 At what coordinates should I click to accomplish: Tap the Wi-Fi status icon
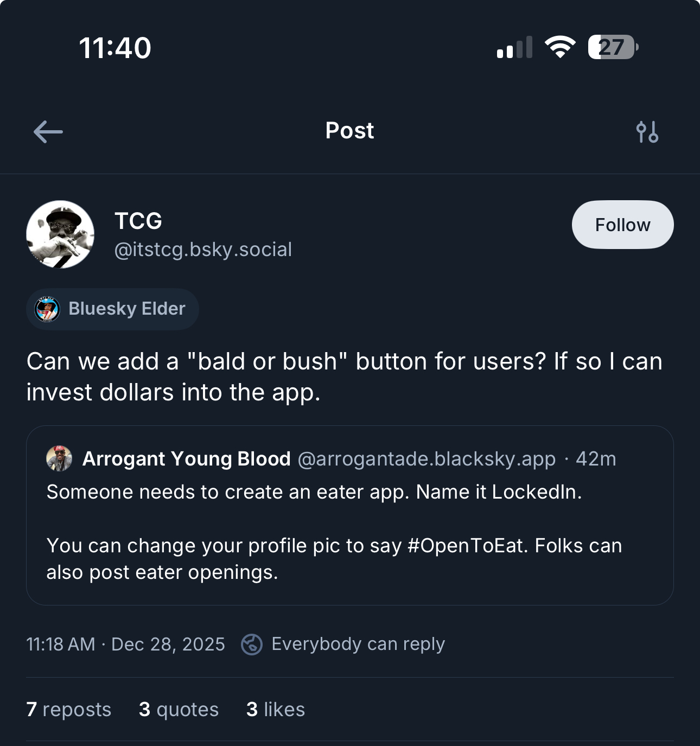pos(560,47)
